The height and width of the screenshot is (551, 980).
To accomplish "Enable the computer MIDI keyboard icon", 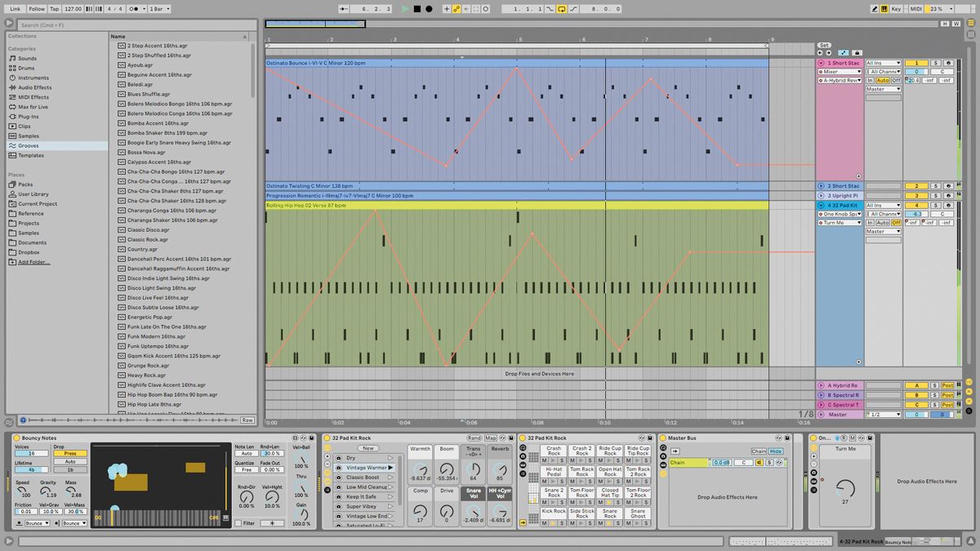I will (x=884, y=9).
